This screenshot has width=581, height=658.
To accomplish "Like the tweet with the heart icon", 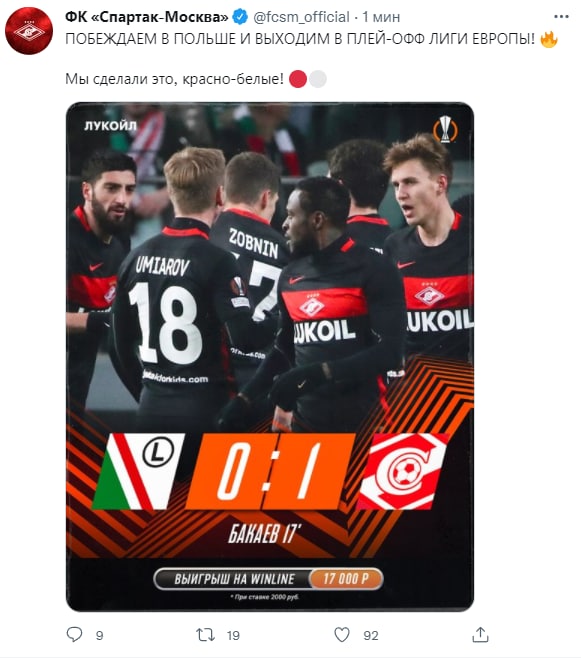I will [x=342, y=634].
